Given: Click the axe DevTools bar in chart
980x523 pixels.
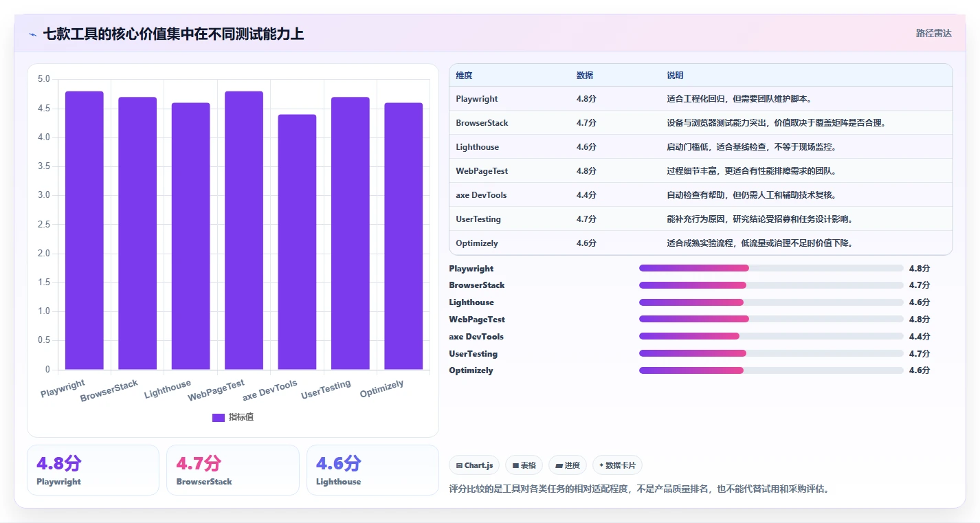Looking at the screenshot, I should pos(298,242).
